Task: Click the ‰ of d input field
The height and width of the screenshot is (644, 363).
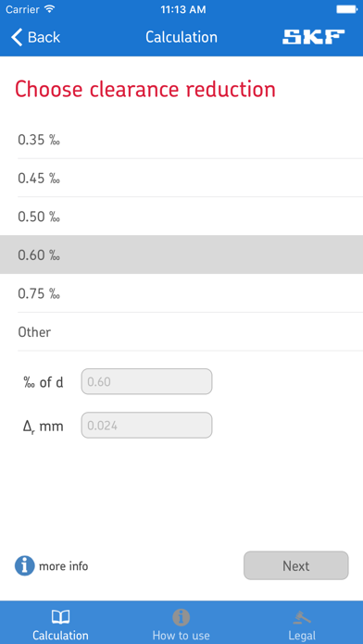Action: [146, 381]
